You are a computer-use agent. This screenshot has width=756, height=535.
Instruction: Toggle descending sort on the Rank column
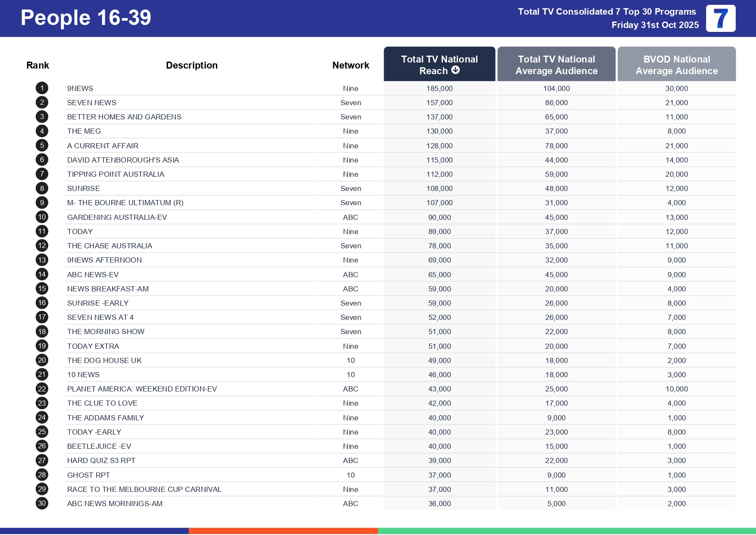[x=37, y=65]
